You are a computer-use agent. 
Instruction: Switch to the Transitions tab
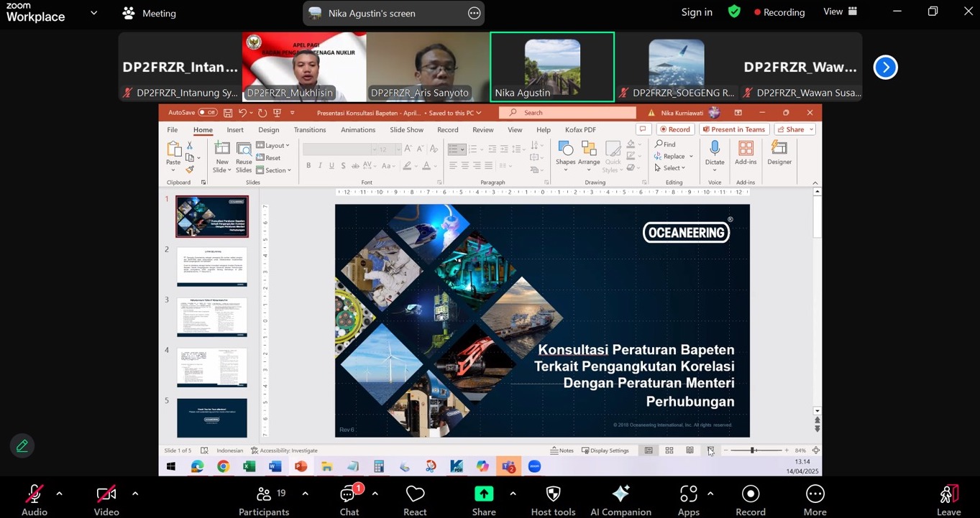coord(310,130)
